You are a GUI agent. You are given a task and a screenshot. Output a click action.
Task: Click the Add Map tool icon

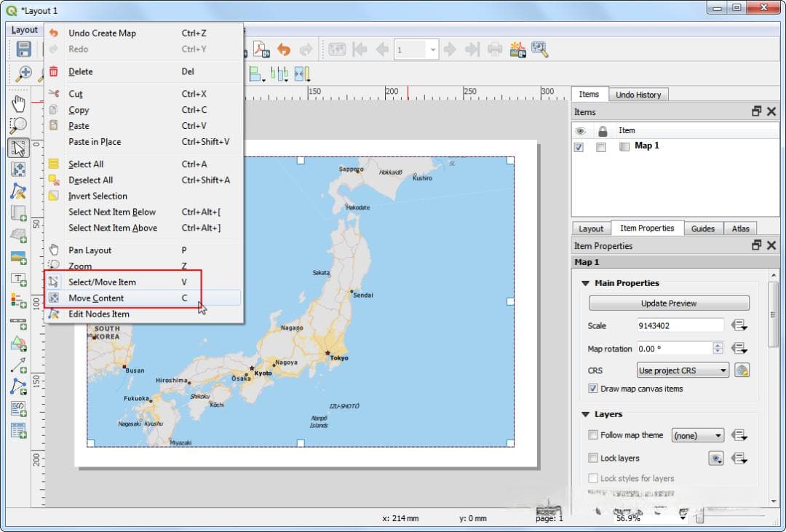tap(18, 213)
